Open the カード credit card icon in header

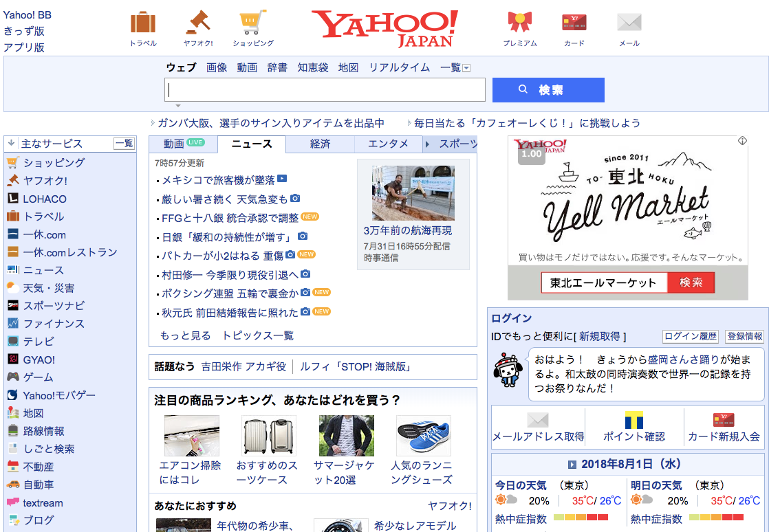tap(574, 23)
